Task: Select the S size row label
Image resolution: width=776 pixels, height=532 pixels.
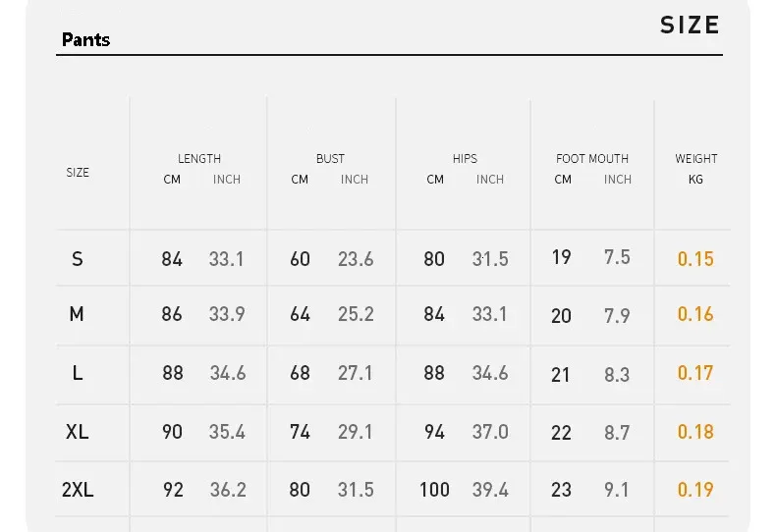Action: (78, 259)
